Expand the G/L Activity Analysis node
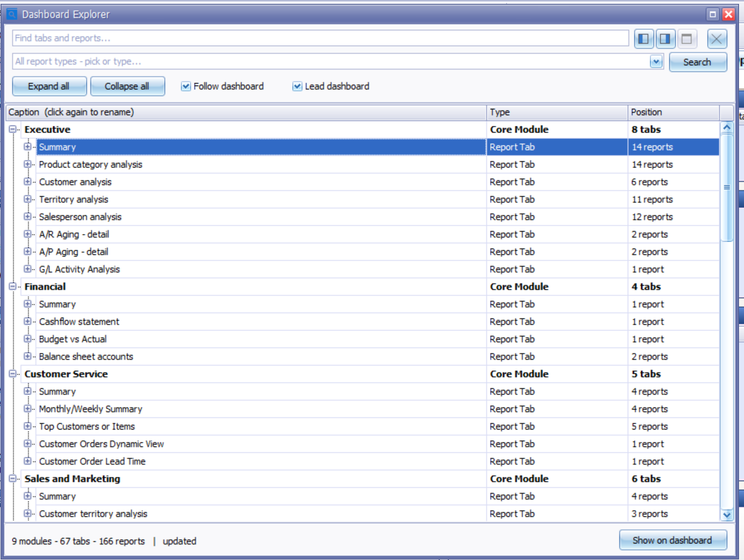Viewport: 744px width, 560px height. click(x=27, y=269)
